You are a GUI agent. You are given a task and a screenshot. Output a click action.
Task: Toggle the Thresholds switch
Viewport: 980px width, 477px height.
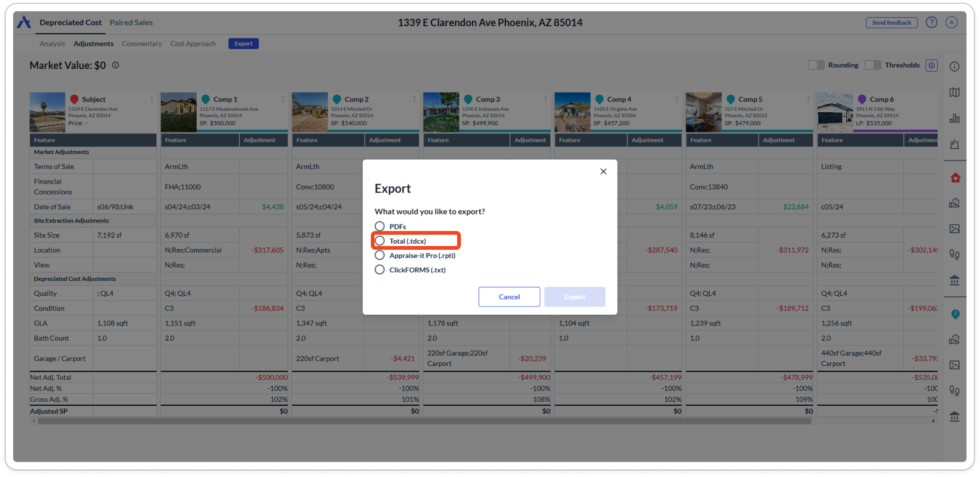click(873, 65)
